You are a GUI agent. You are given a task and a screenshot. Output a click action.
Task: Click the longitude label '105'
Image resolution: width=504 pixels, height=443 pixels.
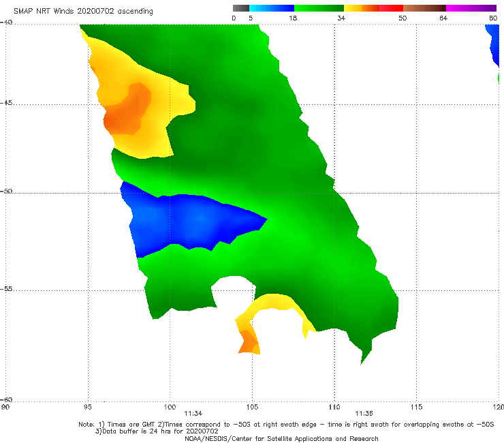[252, 407]
